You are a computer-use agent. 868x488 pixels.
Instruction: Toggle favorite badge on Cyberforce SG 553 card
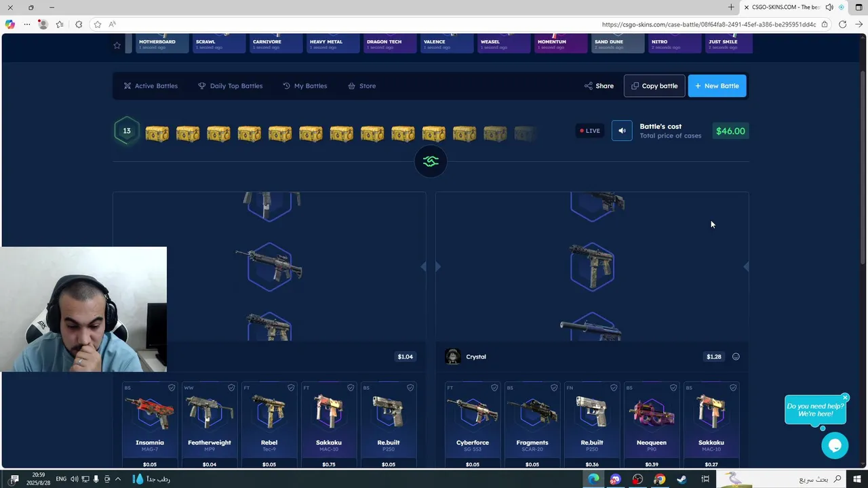[x=494, y=388]
